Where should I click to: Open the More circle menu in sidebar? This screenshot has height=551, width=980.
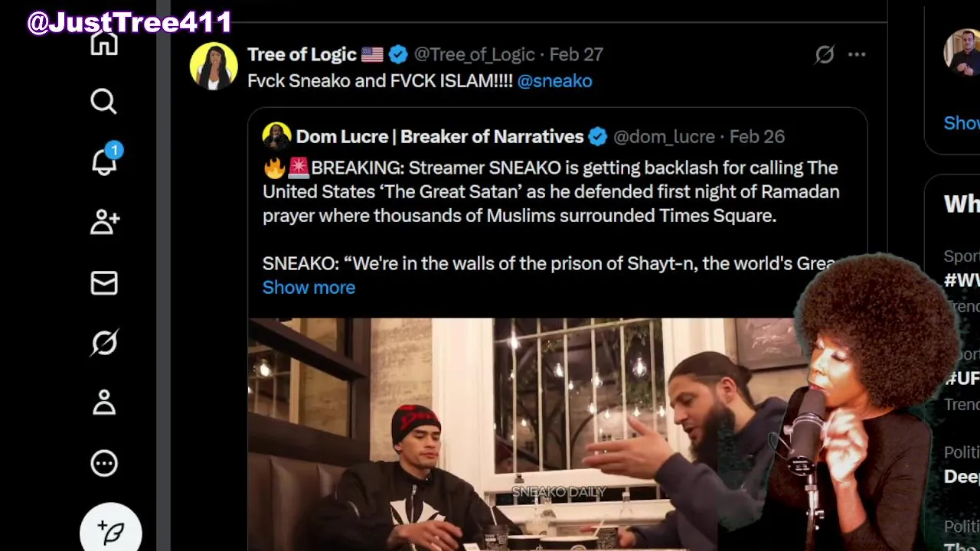click(104, 463)
